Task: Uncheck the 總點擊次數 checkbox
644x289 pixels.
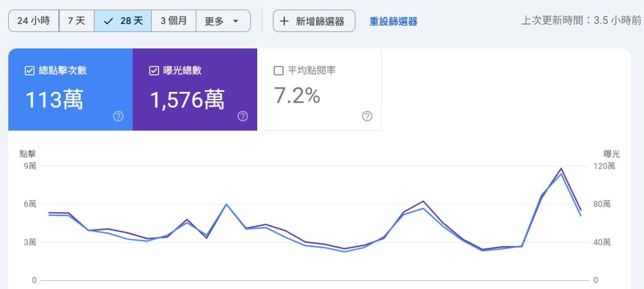Action: pyautogui.click(x=30, y=71)
